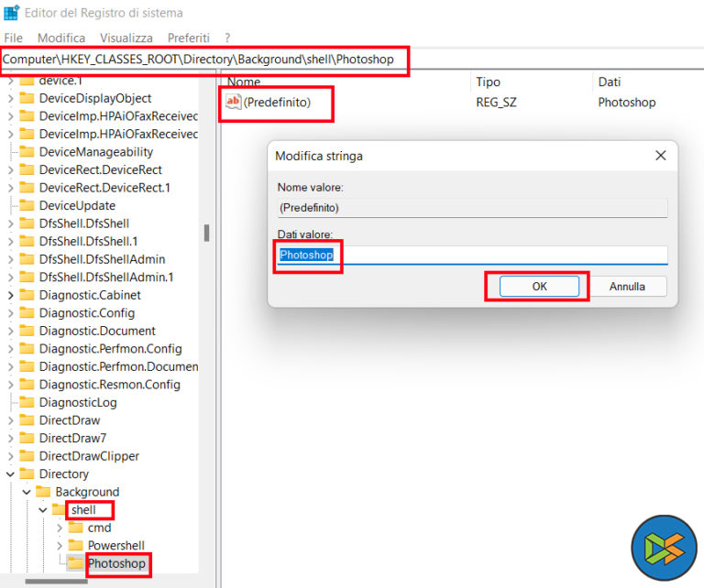Select the Background folder icon
The image size is (704, 588).
(43, 492)
